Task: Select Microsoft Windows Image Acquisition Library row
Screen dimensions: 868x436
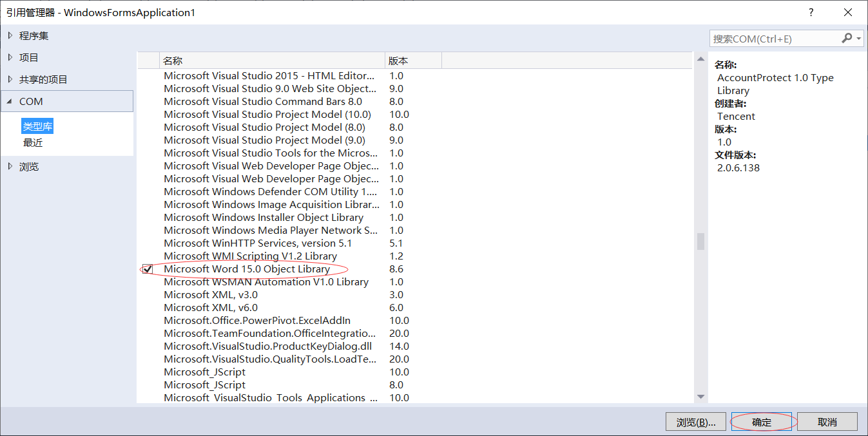Action: coord(414,205)
